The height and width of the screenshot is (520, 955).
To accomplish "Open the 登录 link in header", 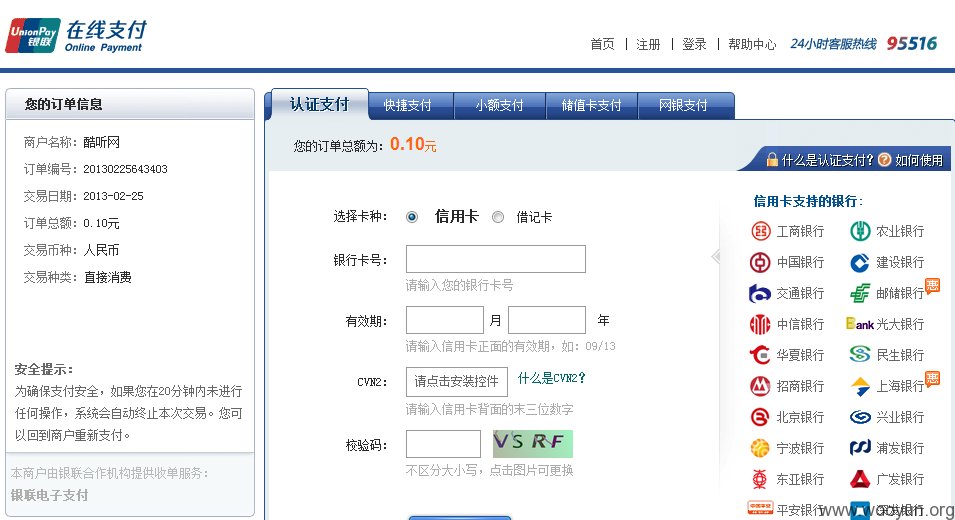I will (694, 44).
